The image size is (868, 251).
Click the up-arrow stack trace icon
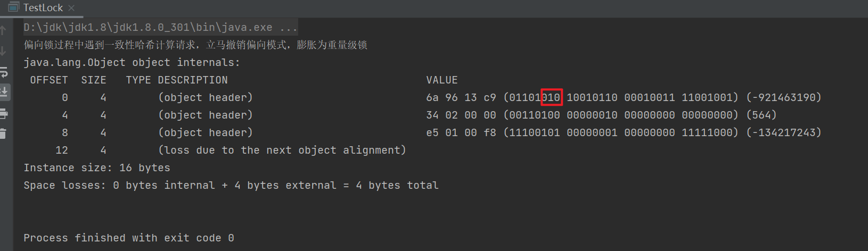click(3, 30)
